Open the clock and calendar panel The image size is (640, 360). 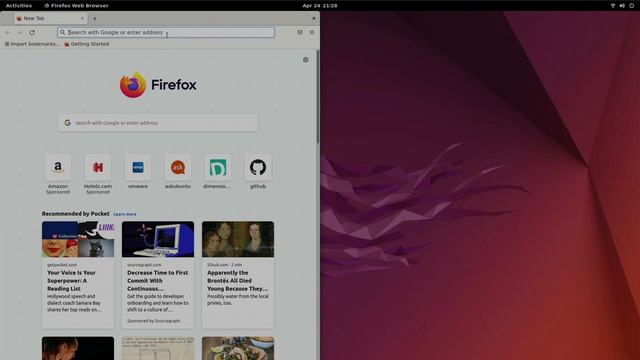(320, 6)
